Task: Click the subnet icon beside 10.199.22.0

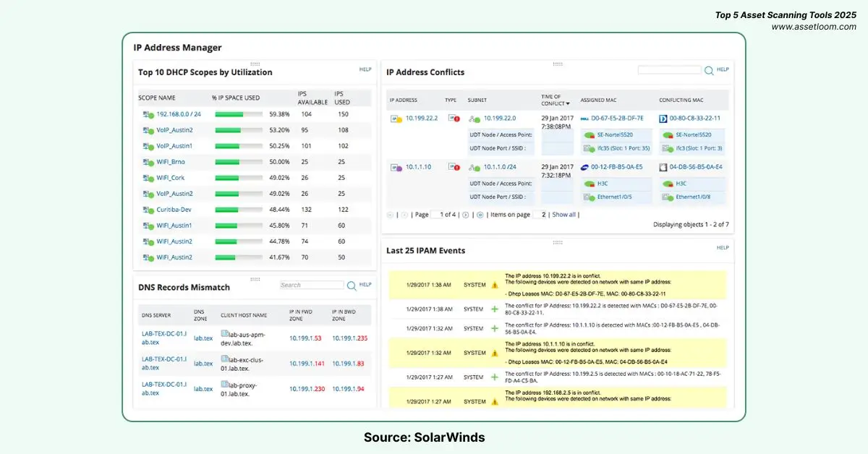Action: coord(475,119)
